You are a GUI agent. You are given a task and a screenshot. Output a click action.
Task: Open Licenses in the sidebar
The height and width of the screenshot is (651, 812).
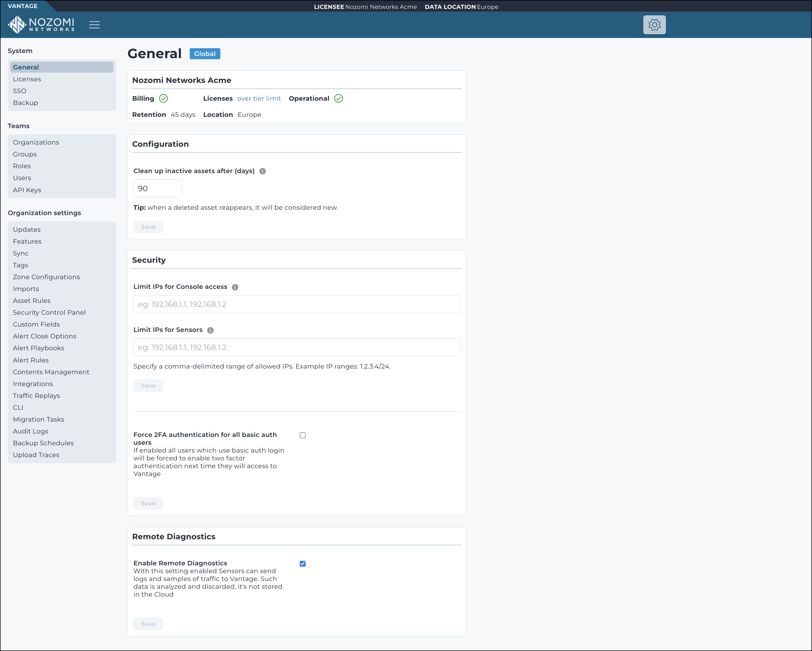coord(27,79)
